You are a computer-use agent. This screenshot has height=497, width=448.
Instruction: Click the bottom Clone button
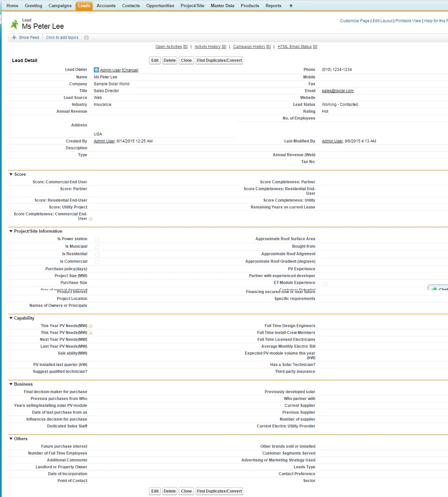pos(186,491)
